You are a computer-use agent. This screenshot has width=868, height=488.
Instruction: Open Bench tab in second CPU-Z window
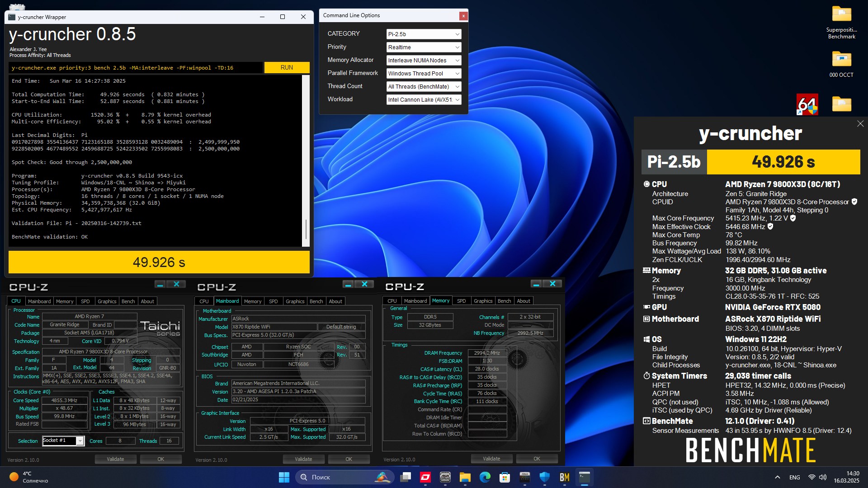coord(316,301)
